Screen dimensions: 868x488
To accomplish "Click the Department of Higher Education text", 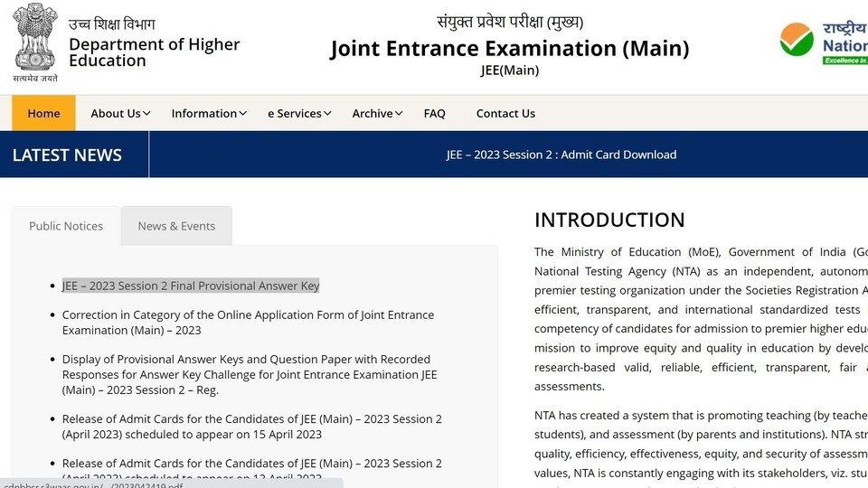I will click(x=154, y=52).
